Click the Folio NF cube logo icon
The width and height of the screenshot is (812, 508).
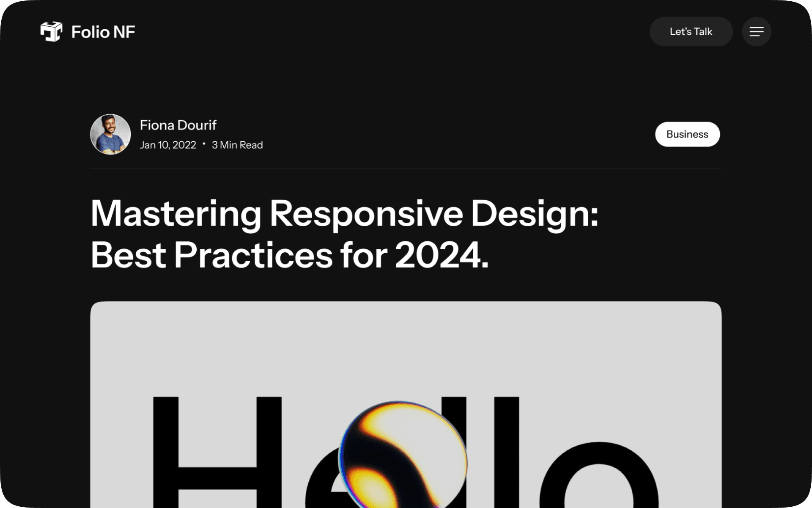coord(51,32)
